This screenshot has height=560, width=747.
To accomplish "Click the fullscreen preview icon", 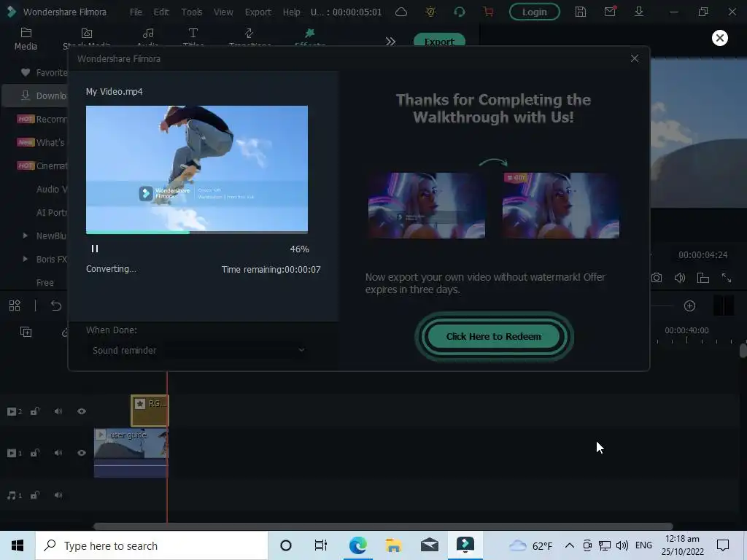I will [x=727, y=278].
